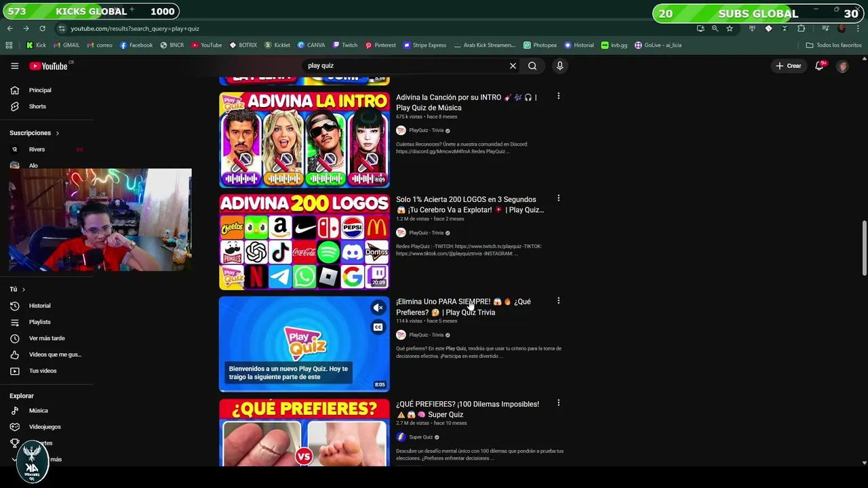The height and width of the screenshot is (488, 868).
Task: Go back with the browser back arrow
Action: coord(10,28)
